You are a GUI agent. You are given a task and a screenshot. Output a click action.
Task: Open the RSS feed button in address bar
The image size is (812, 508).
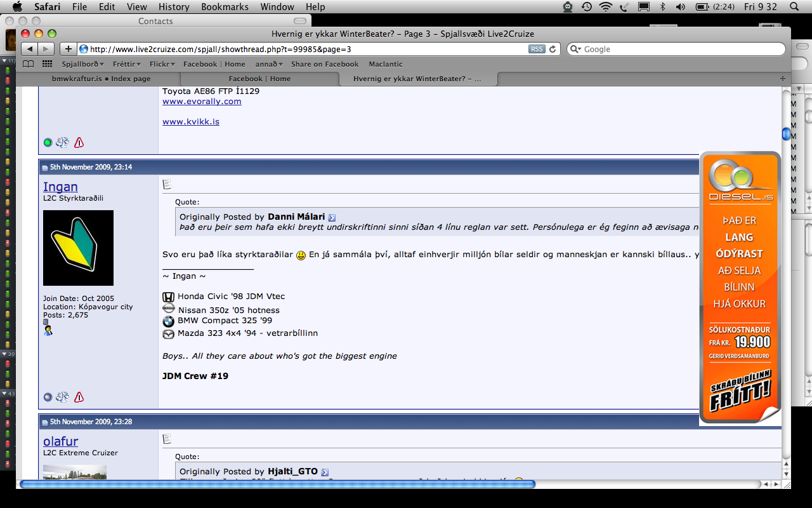point(537,49)
